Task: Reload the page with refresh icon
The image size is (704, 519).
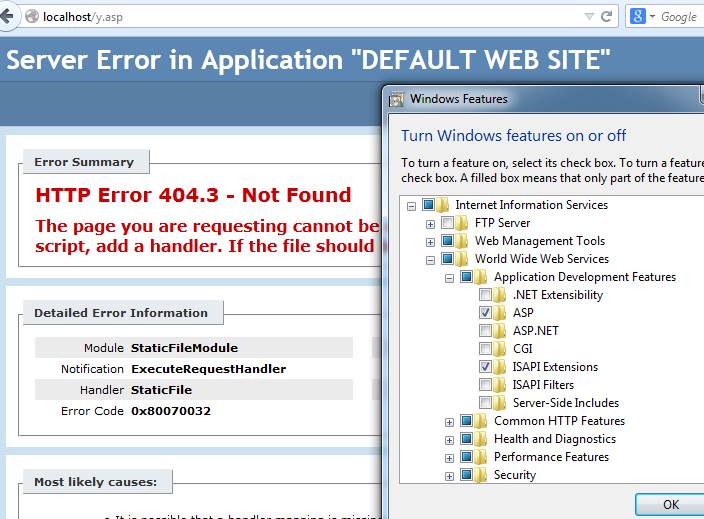Action: click(606, 16)
